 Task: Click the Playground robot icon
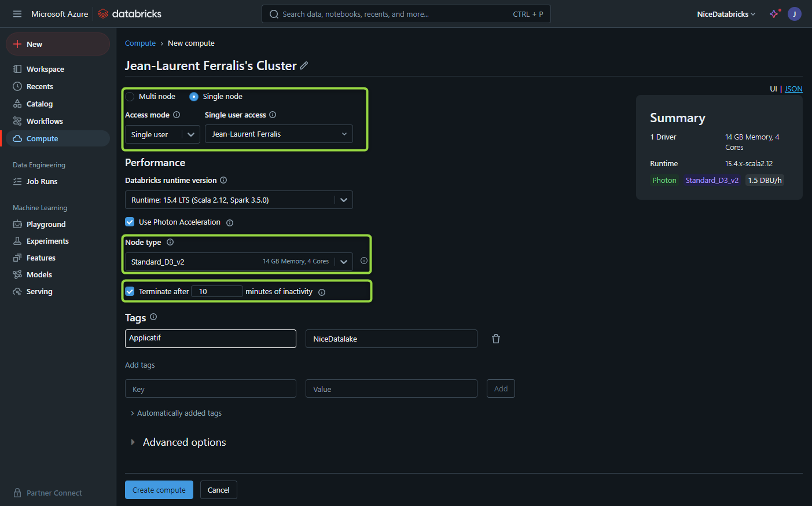point(17,224)
